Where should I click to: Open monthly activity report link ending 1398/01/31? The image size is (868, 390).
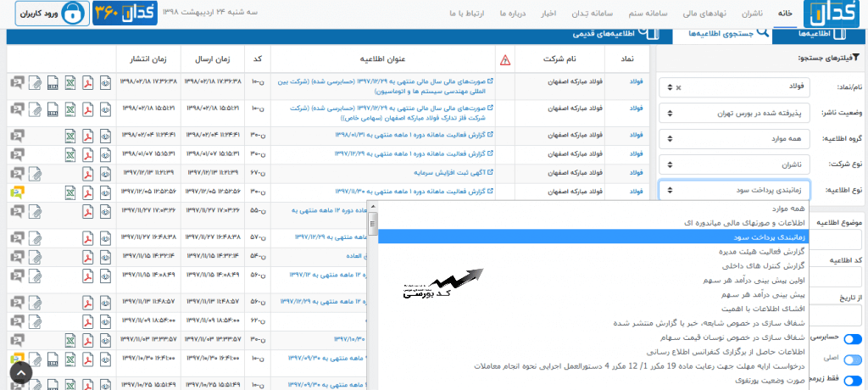[414, 134]
